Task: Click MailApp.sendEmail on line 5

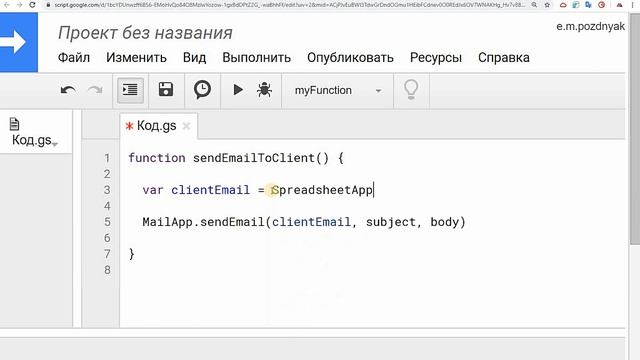Action: coord(204,222)
